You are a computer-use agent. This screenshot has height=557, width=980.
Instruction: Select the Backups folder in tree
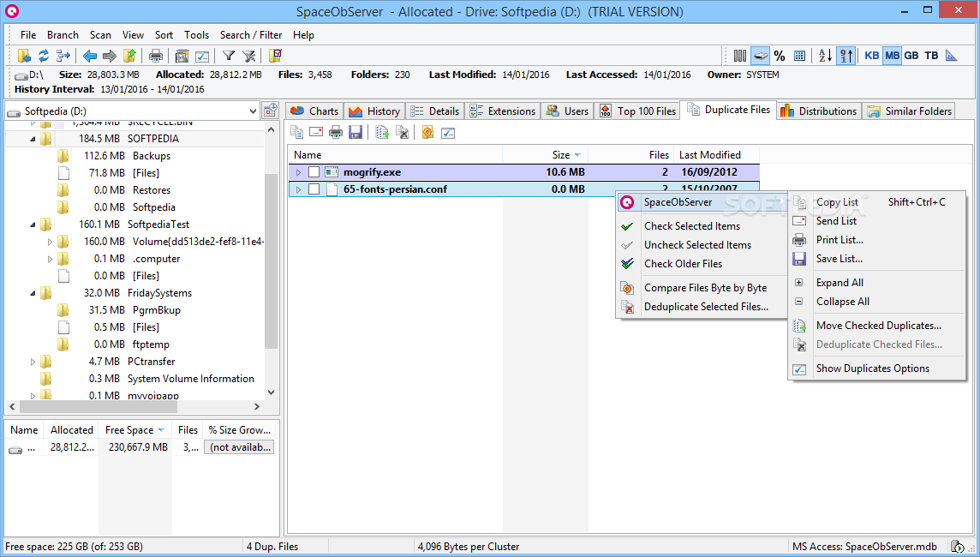(x=152, y=156)
